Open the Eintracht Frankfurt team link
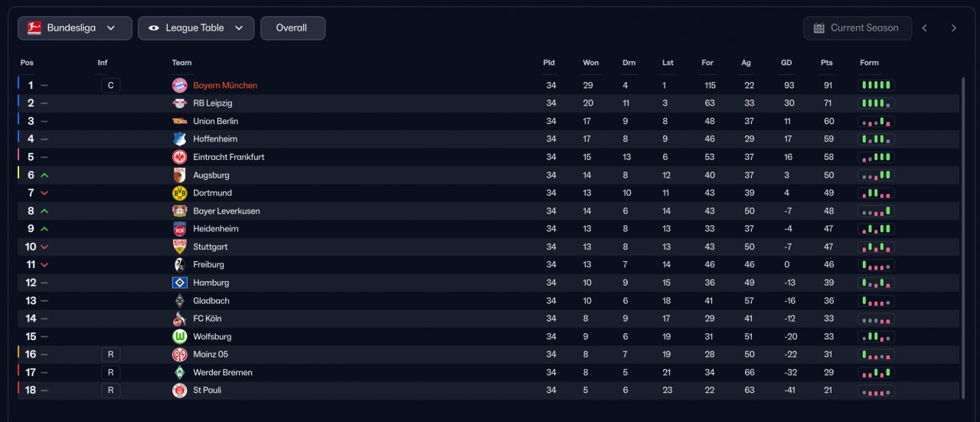The height and width of the screenshot is (422, 980). pos(229,157)
